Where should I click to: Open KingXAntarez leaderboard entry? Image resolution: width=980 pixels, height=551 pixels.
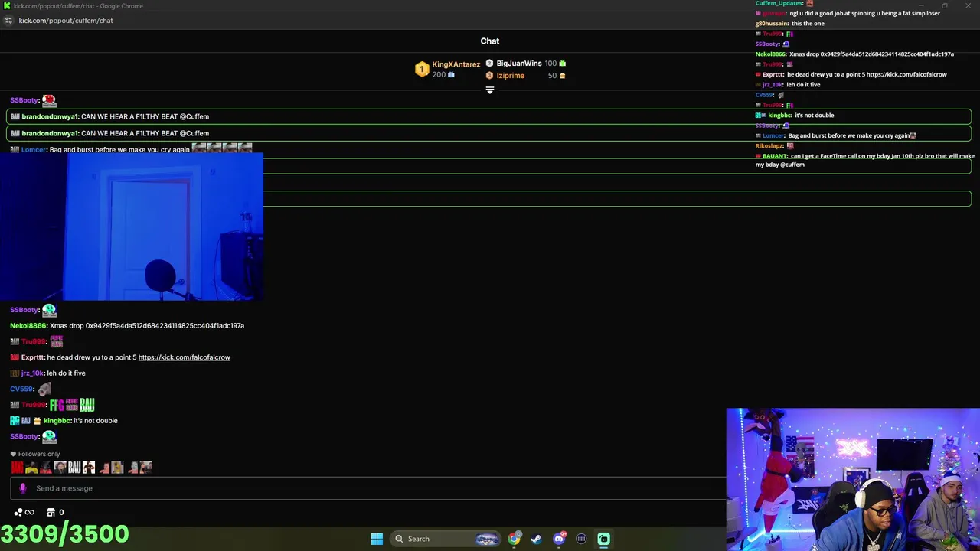point(456,64)
